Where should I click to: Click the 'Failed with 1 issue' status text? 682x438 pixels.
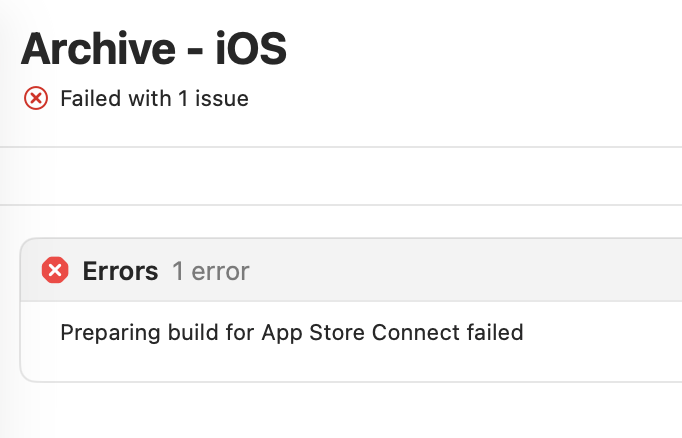pyautogui.click(x=154, y=98)
